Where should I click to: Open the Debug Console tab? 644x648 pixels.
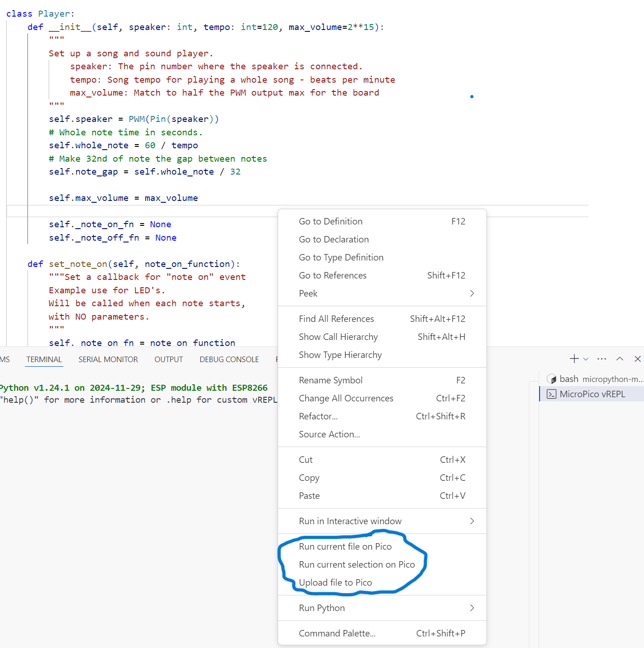coord(229,359)
